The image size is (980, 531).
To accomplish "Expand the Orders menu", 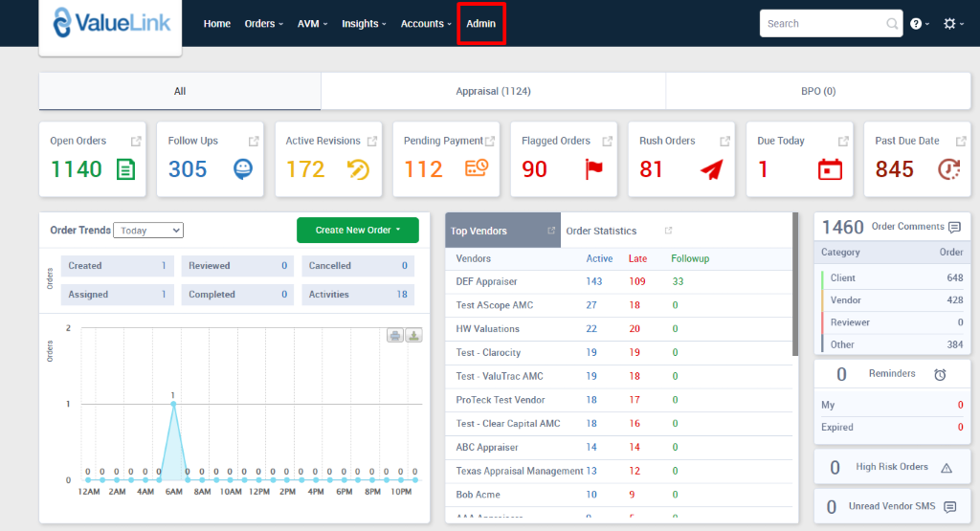I will pos(264,24).
